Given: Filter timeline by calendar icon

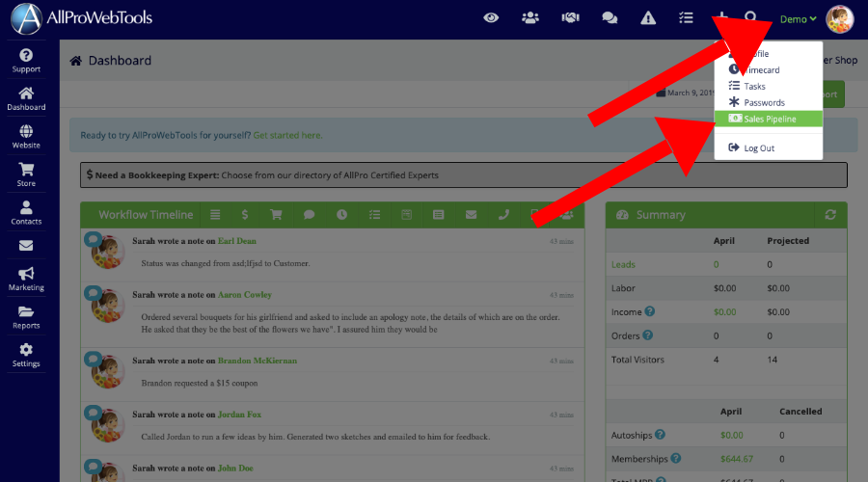Looking at the screenshot, I should click(406, 215).
